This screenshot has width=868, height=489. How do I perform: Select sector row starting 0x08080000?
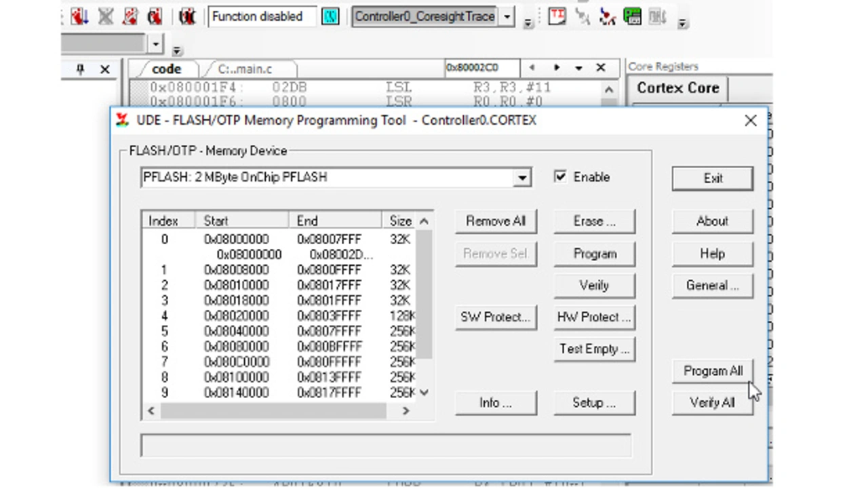point(279,347)
